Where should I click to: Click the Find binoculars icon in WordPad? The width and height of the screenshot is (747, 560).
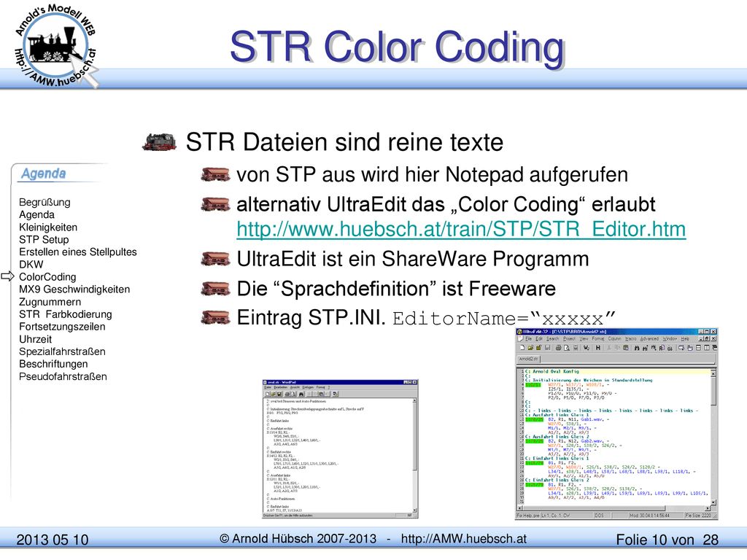pyautogui.click(x=301, y=394)
